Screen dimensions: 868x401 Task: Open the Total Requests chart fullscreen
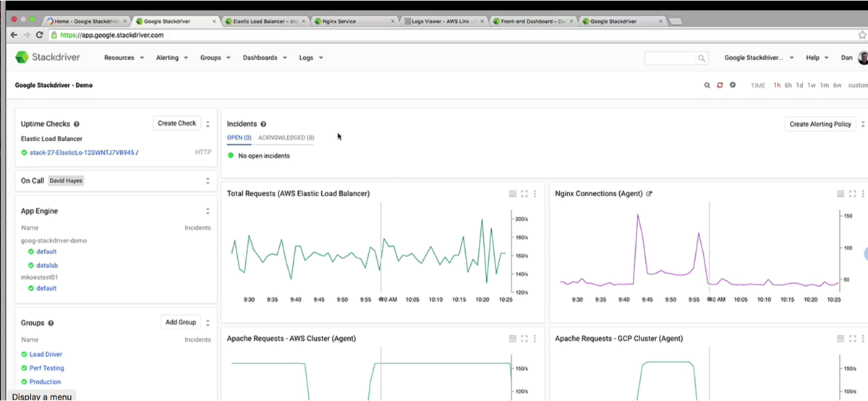point(524,194)
